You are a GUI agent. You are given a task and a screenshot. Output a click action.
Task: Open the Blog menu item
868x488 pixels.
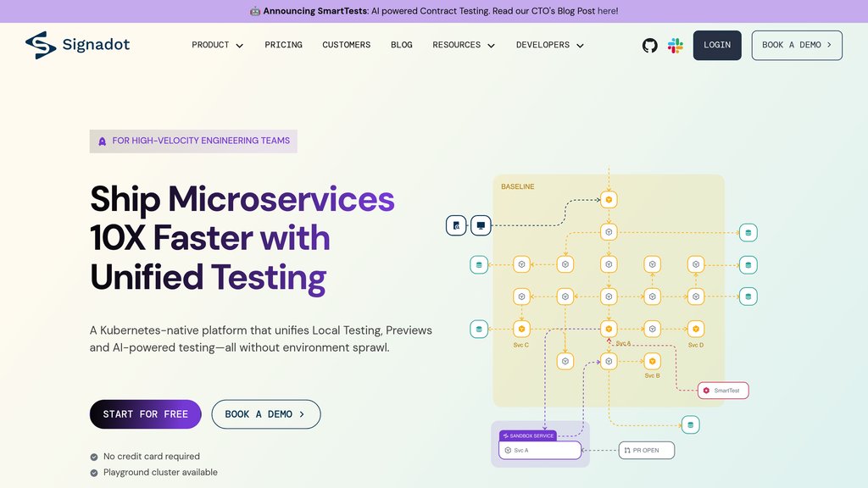click(402, 45)
